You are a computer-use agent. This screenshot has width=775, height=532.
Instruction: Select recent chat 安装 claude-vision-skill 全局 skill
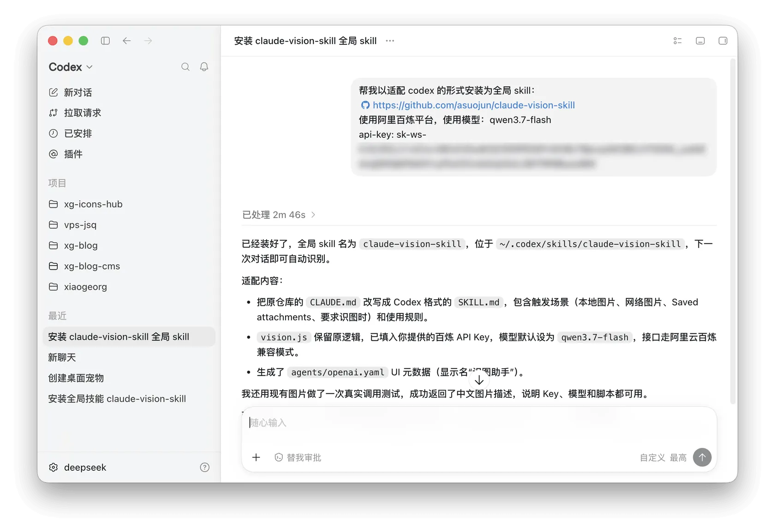click(129, 337)
